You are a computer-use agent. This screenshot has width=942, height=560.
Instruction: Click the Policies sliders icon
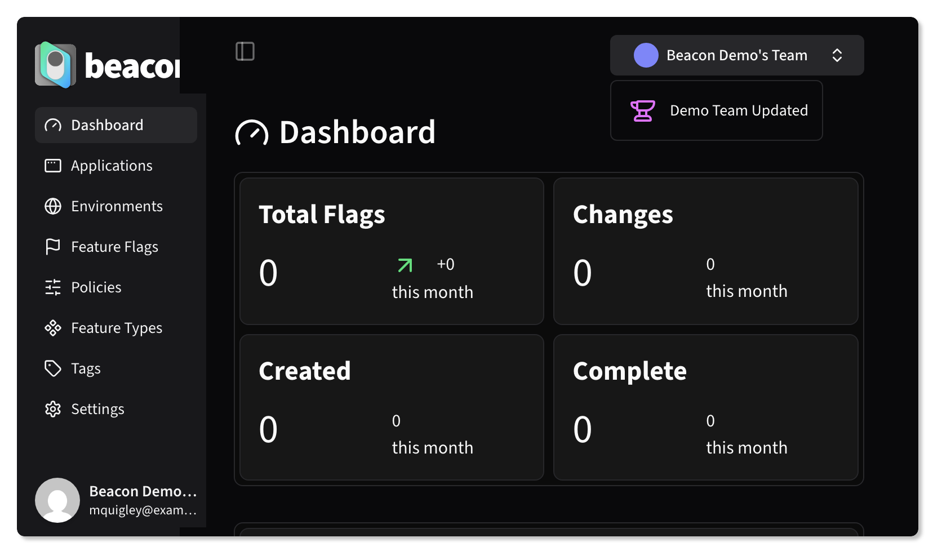53,287
